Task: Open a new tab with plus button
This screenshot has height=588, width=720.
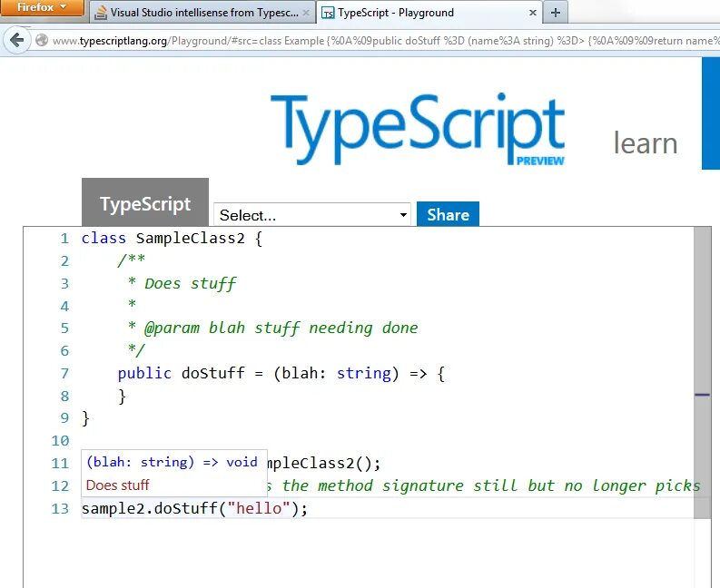Action: pyautogui.click(x=555, y=13)
